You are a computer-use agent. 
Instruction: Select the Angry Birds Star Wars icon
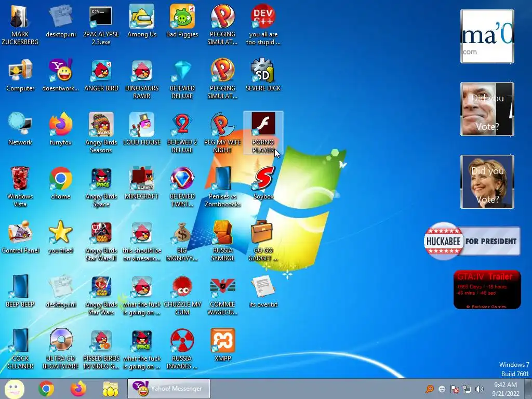click(x=101, y=295)
